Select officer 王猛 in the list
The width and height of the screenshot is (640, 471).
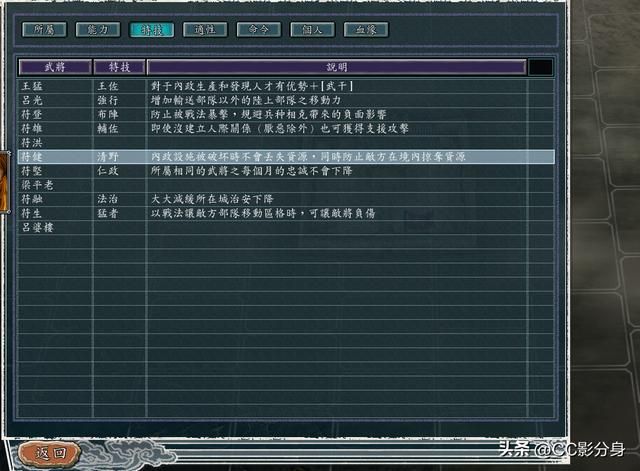32,86
